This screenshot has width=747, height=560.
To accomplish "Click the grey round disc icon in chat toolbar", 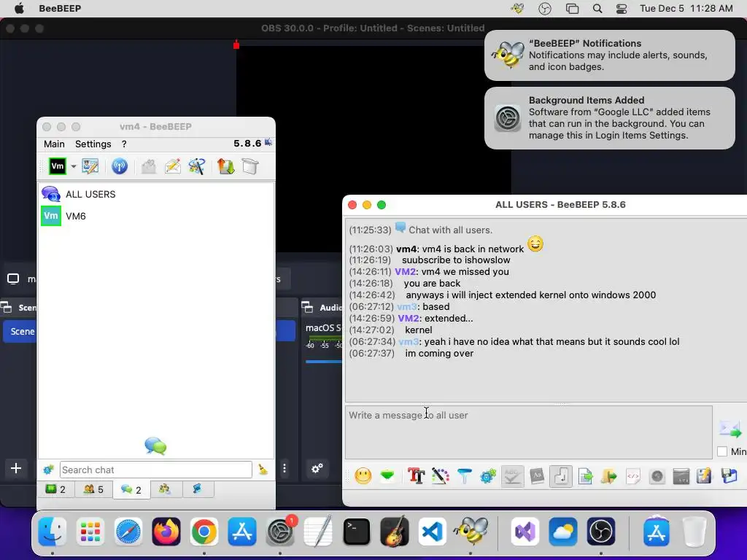I will point(657,476).
